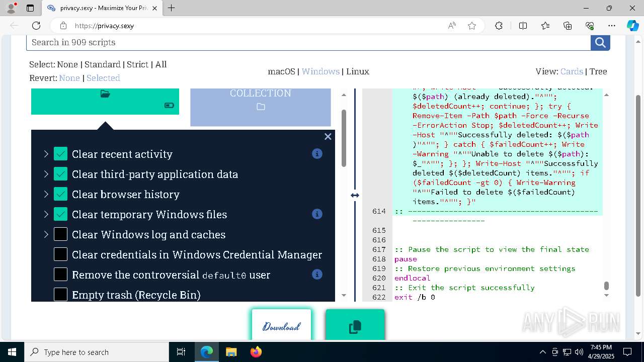Revert None option
This screenshot has height=362, width=644.
coord(69,78)
